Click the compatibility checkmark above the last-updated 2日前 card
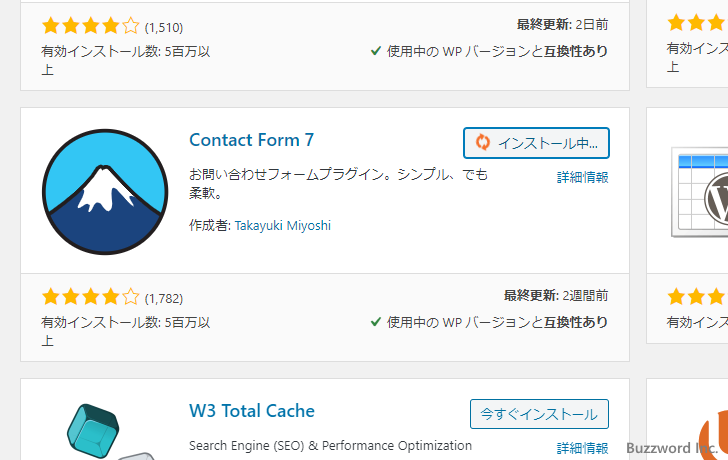 click(x=376, y=51)
